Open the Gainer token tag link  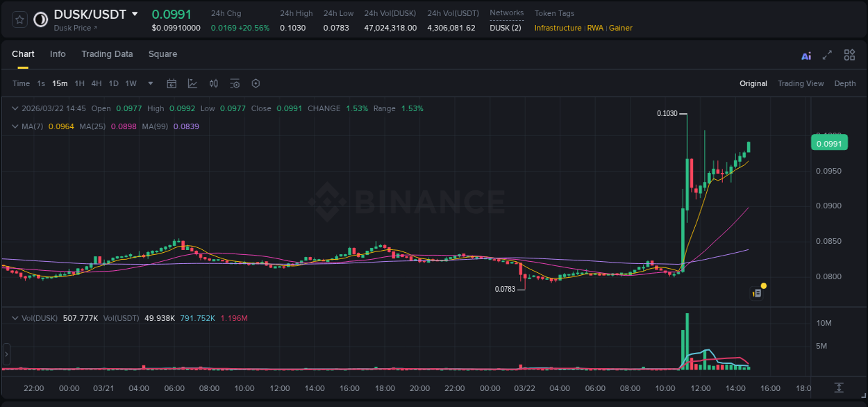[621, 28]
